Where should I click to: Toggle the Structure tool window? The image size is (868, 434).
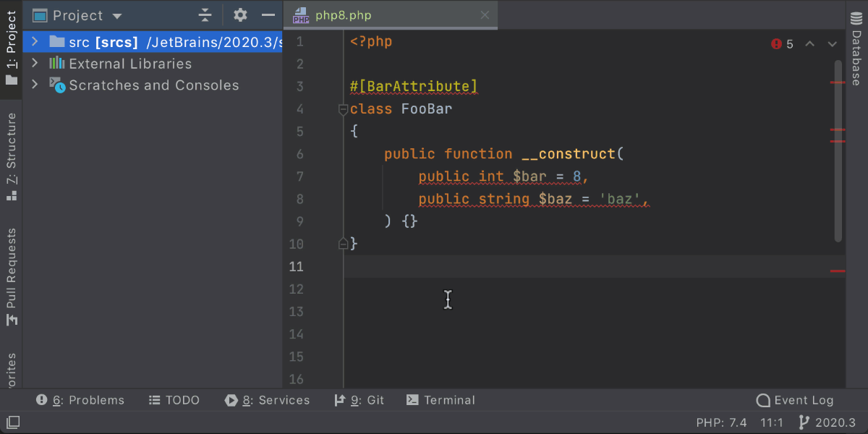[x=12, y=156]
